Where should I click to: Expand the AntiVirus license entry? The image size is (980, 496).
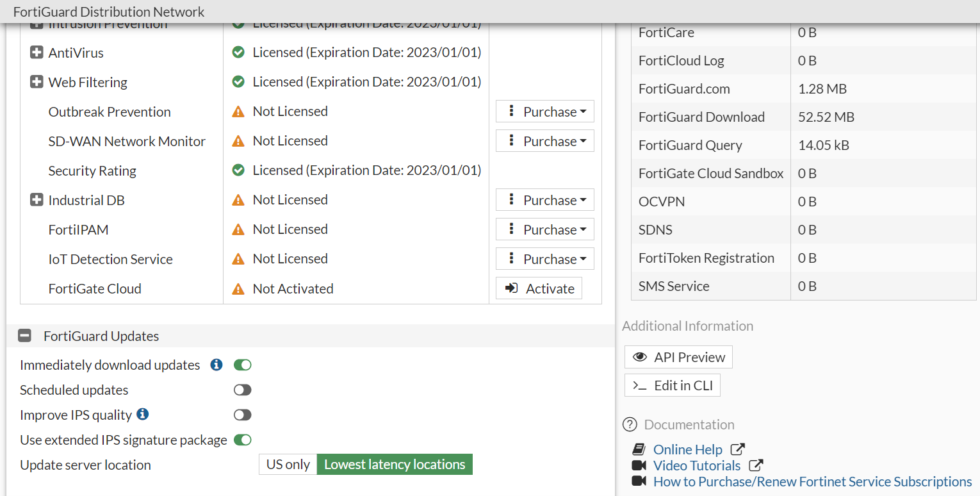pyautogui.click(x=37, y=53)
